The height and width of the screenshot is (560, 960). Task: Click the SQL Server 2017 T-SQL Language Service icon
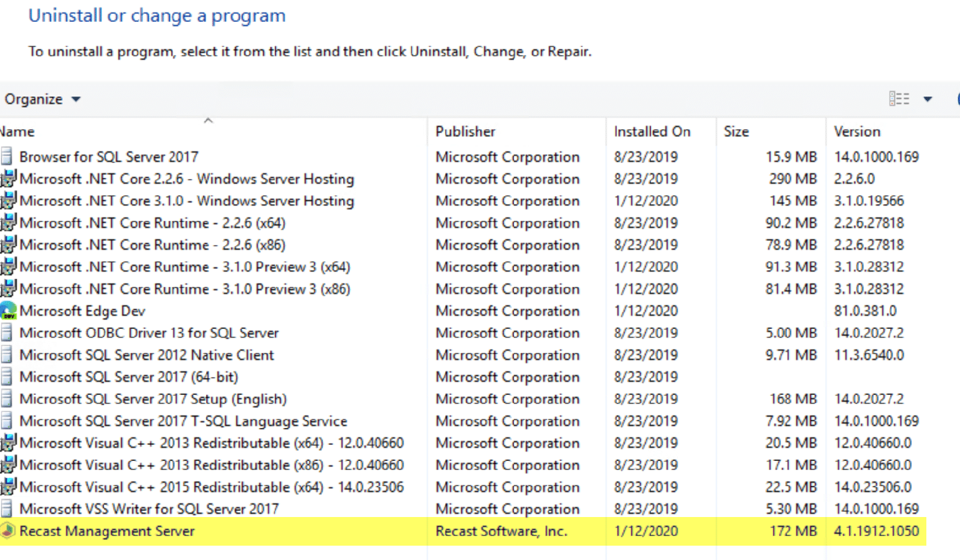7,420
